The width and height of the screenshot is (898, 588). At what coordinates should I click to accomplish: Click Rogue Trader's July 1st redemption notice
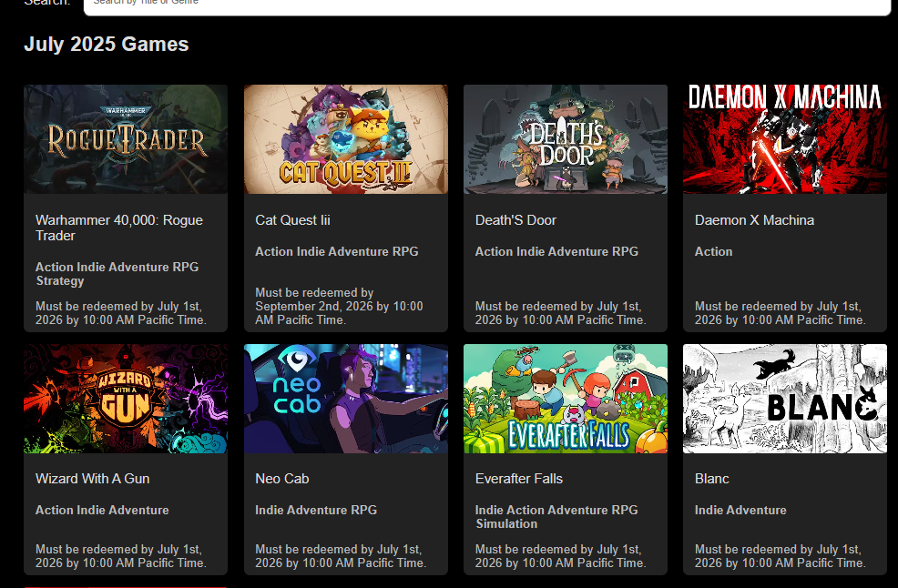[121, 313]
